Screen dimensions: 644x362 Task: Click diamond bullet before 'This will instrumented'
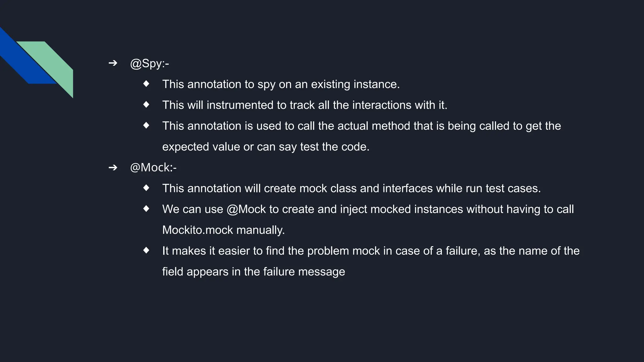click(146, 104)
